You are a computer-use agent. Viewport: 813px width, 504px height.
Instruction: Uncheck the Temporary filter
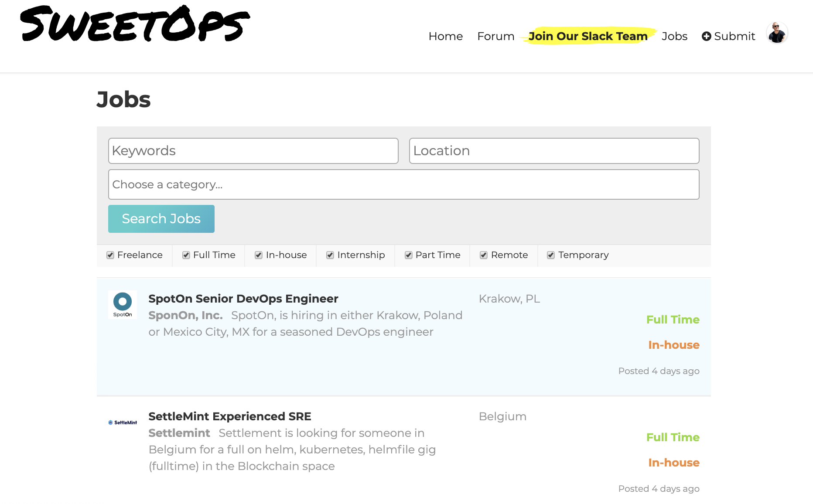click(x=551, y=255)
